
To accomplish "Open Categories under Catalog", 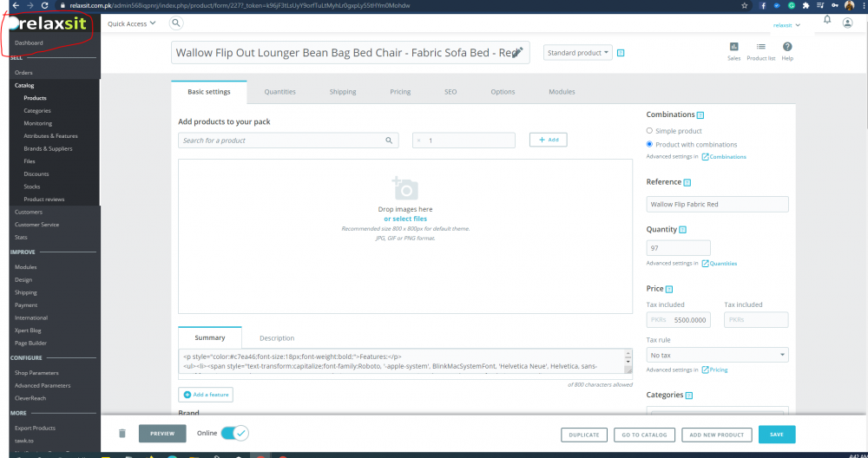I will pyautogui.click(x=37, y=111).
